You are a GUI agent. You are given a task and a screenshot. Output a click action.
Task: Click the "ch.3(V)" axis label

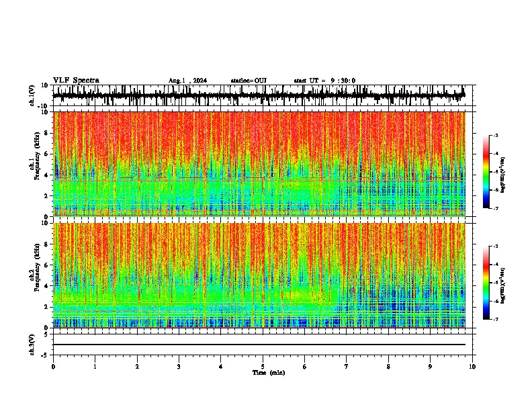(32, 345)
